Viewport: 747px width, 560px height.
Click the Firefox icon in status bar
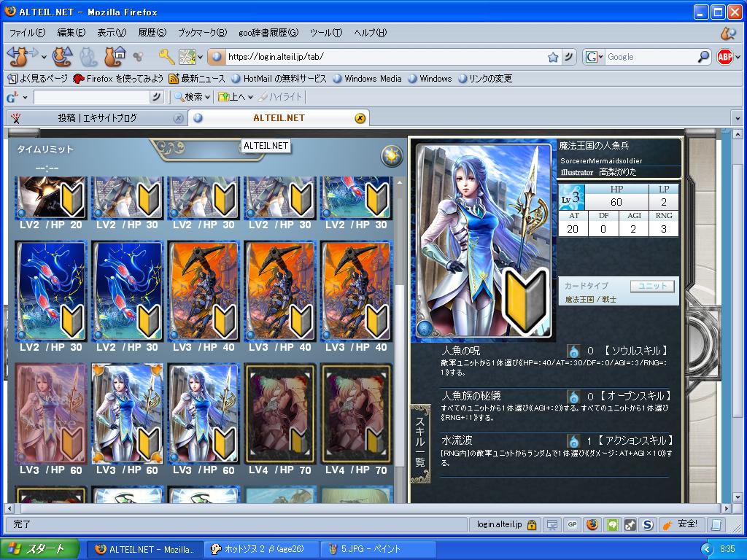click(x=592, y=524)
